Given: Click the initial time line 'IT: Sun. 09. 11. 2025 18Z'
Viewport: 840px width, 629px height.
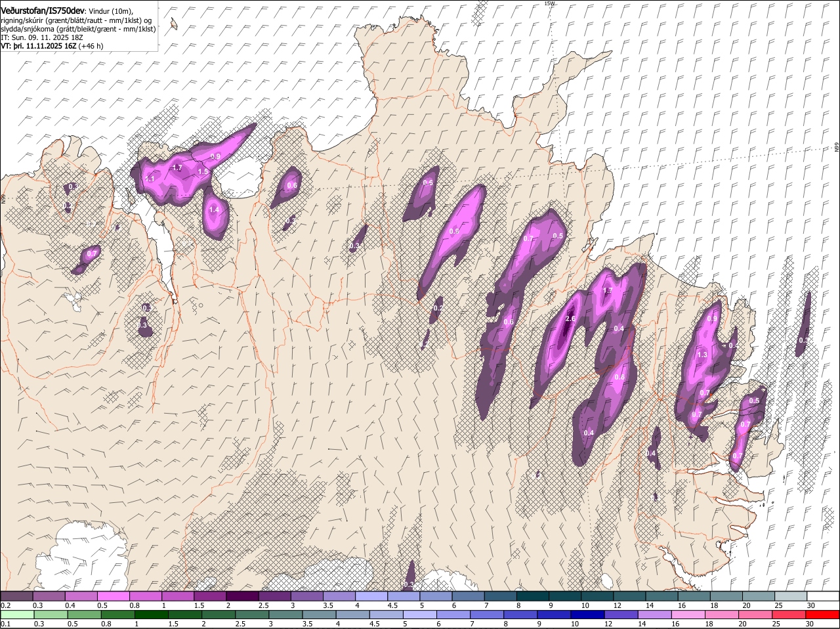Looking at the screenshot, I should tap(42, 37).
